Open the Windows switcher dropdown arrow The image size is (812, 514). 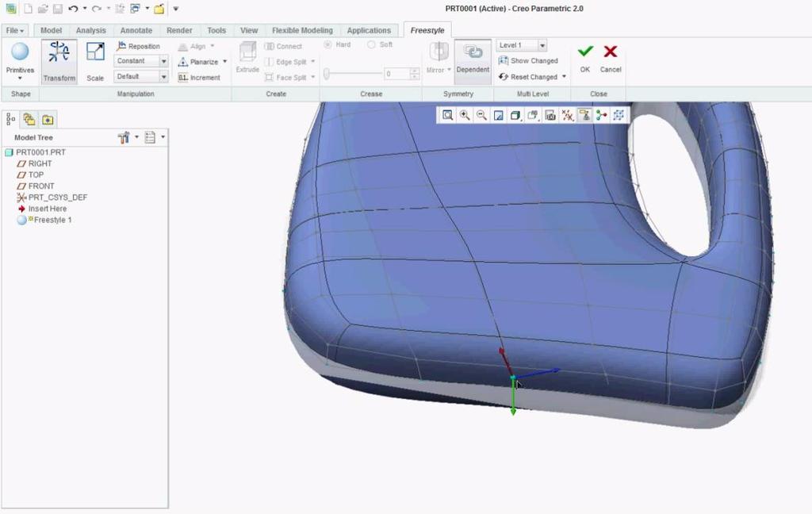pos(147,8)
